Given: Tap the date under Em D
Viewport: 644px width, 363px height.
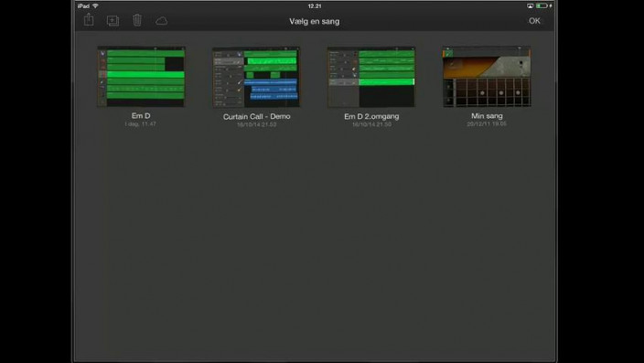Looking at the screenshot, I should point(141,123).
